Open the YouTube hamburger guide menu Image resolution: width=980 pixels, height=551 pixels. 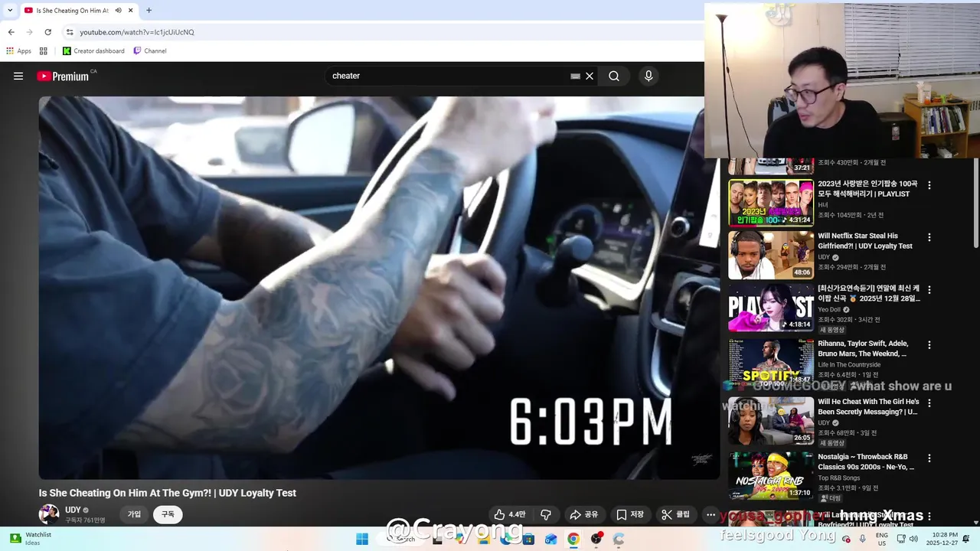18,76
